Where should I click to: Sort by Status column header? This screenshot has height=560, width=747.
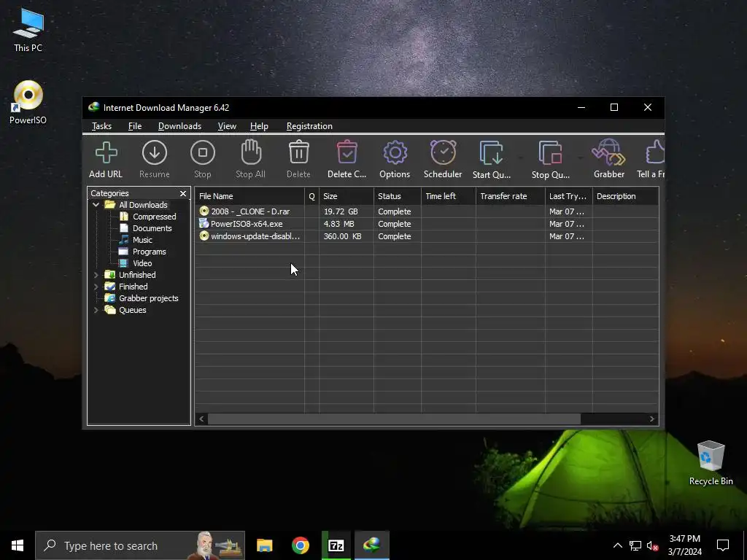tap(398, 196)
